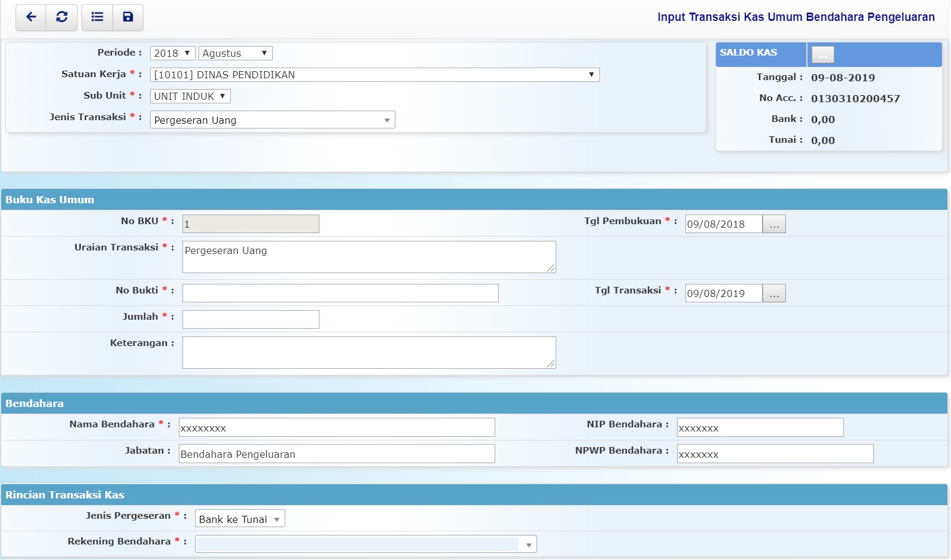This screenshot has width=951, height=560.
Task: Open the Sub Unit dropdown
Action: (190, 96)
